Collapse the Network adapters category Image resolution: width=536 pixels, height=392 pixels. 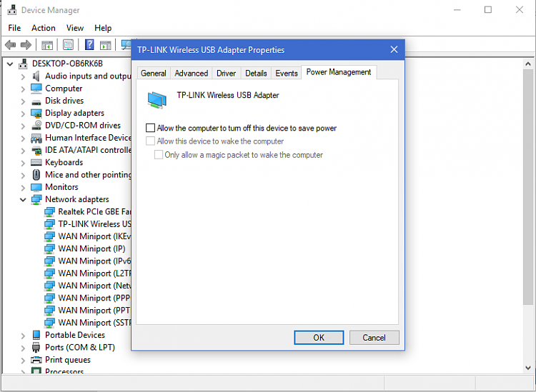coord(24,199)
